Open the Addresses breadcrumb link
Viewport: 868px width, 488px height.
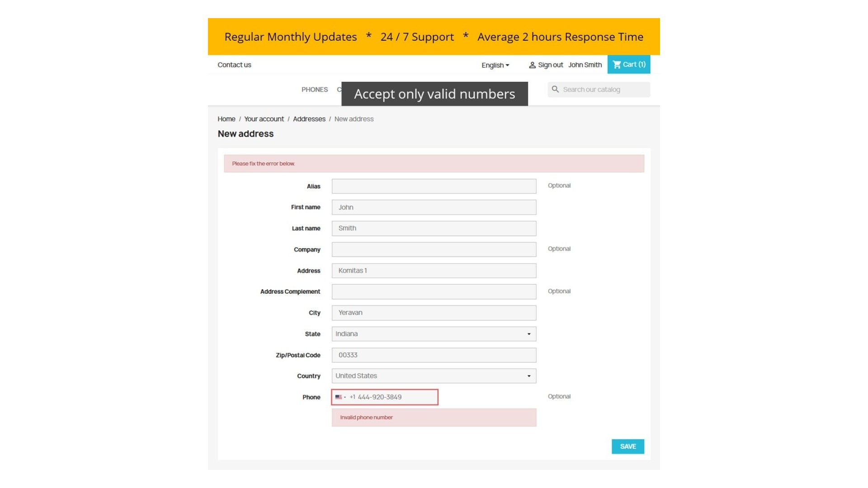pos(309,119)
